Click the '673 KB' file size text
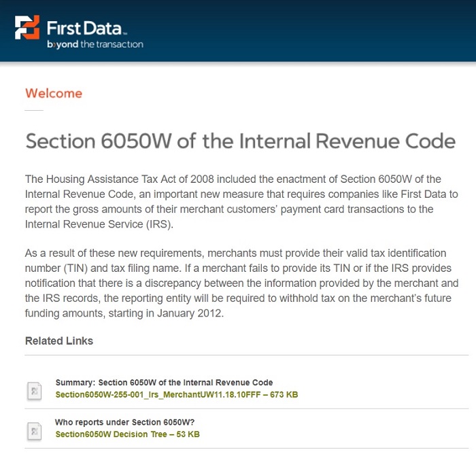Viewport: 476px width, 454px height. pyautogui.click(x=284, y=394)
